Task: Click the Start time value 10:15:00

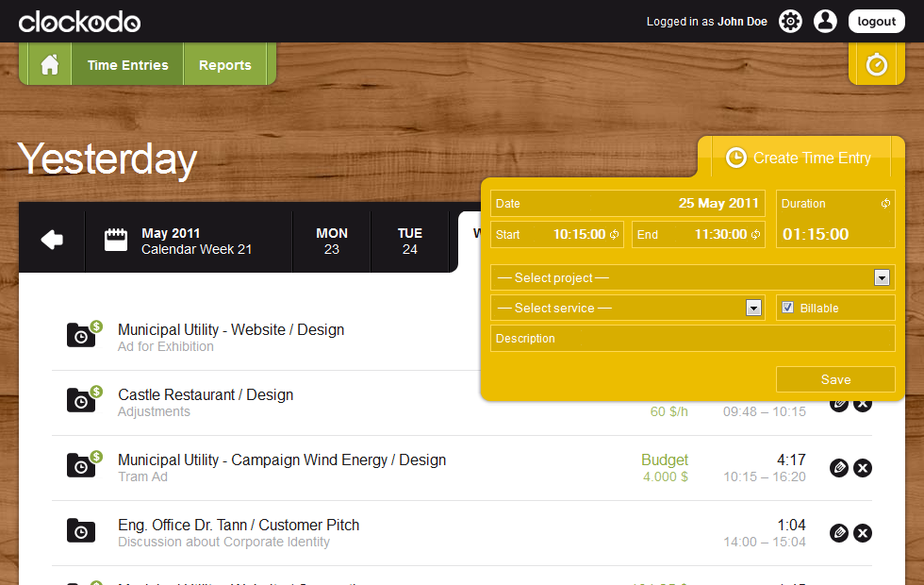Action: coord(579,234)
